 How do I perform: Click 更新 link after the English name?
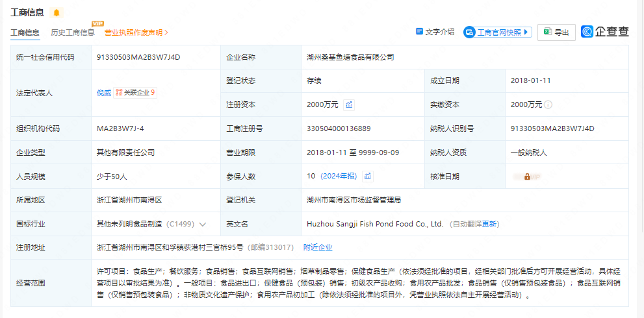(490, 224)
